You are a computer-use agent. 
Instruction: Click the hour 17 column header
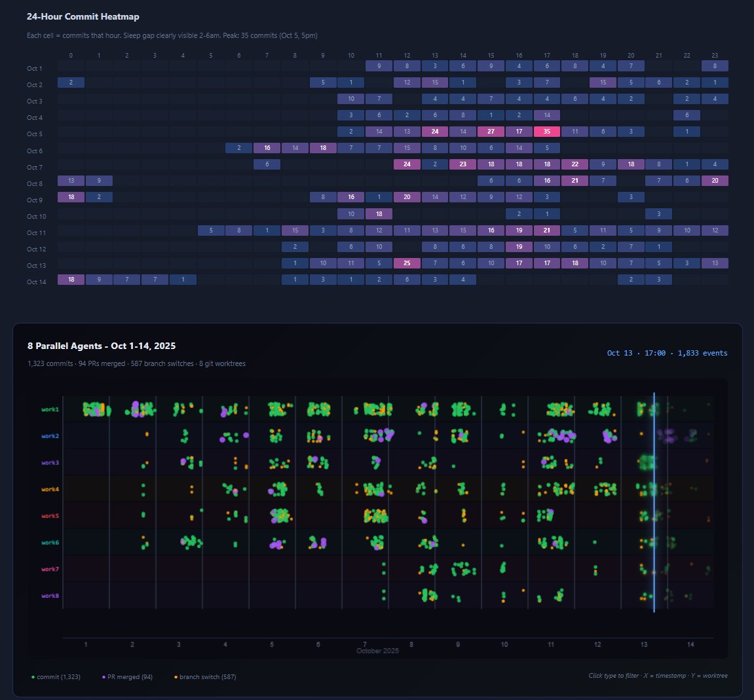(547, 55)
